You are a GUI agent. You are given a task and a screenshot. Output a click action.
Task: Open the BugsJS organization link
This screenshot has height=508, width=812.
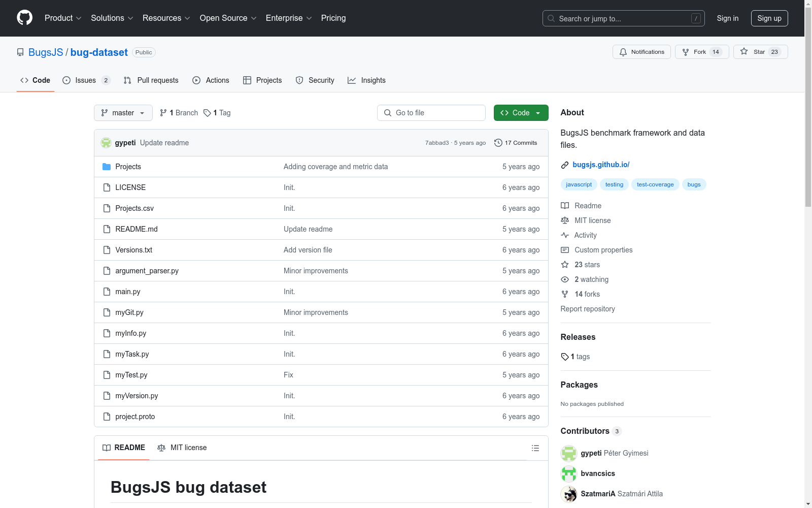coord(46,52)
